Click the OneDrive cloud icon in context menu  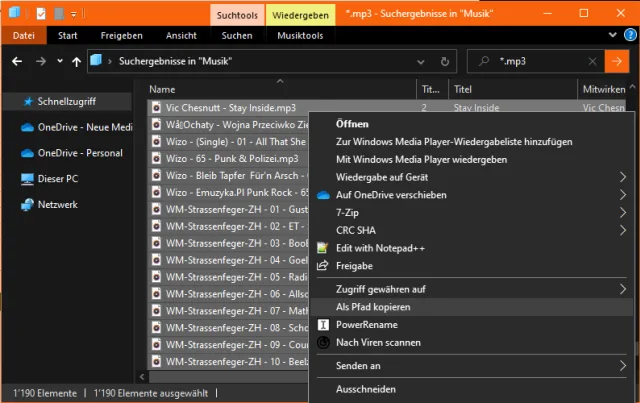[x=323, y=195]
